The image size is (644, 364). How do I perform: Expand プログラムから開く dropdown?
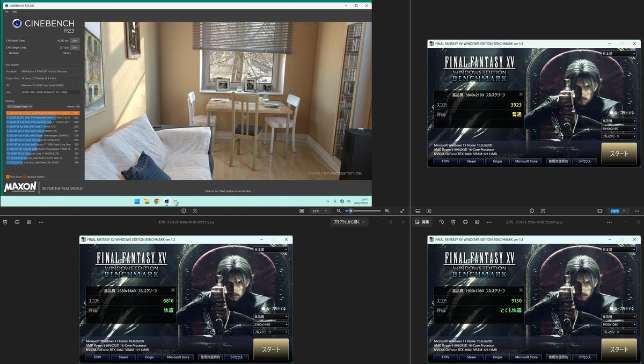pos(349,222)
